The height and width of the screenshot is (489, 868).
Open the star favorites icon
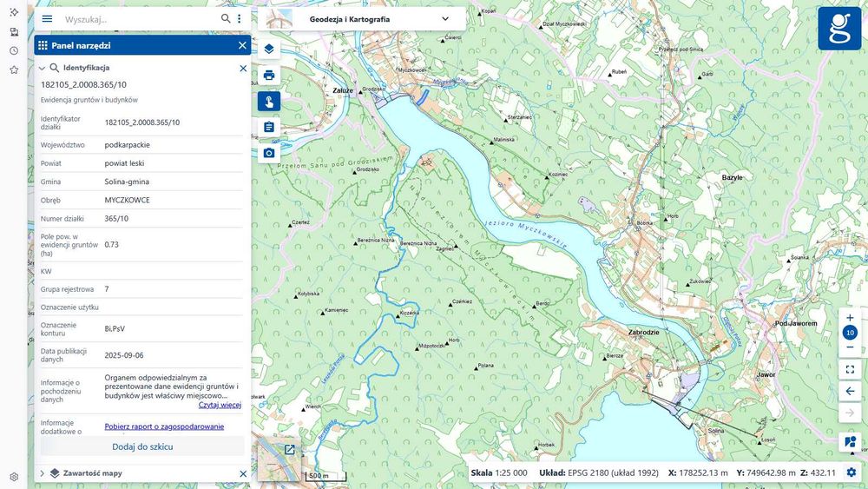[x=14, y=69]
